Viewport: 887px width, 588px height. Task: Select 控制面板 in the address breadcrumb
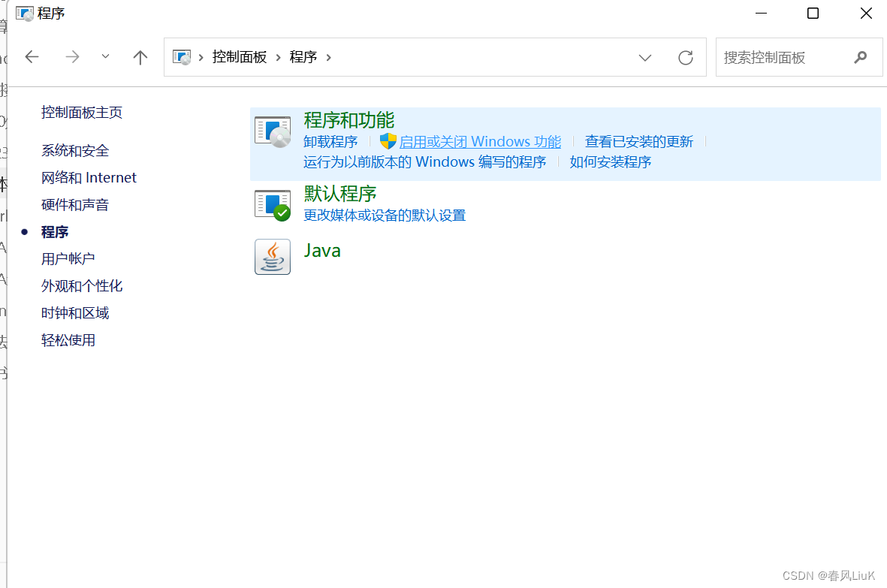(x=240, y=57)
